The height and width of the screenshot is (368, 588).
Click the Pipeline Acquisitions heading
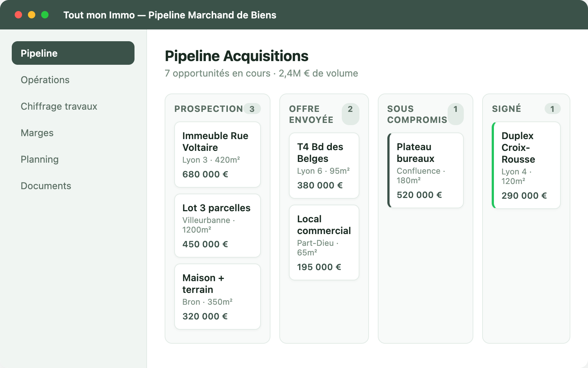tap(237, 56)
